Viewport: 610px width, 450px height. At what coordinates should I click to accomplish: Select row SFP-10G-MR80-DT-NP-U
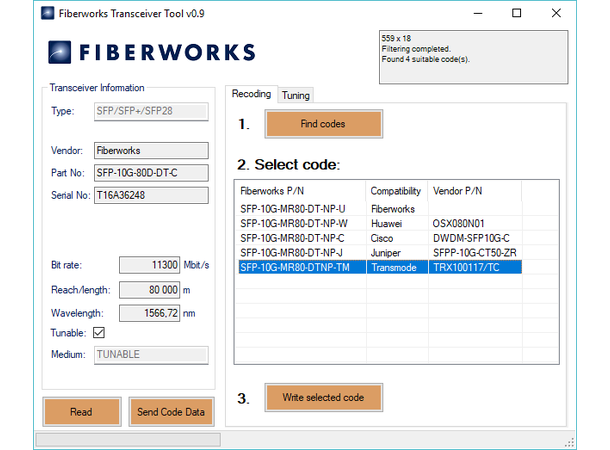[380, 209]
